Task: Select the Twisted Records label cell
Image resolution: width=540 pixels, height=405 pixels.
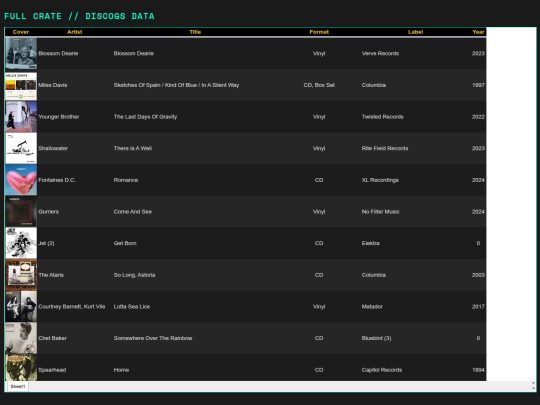Action: coord(382,117)
